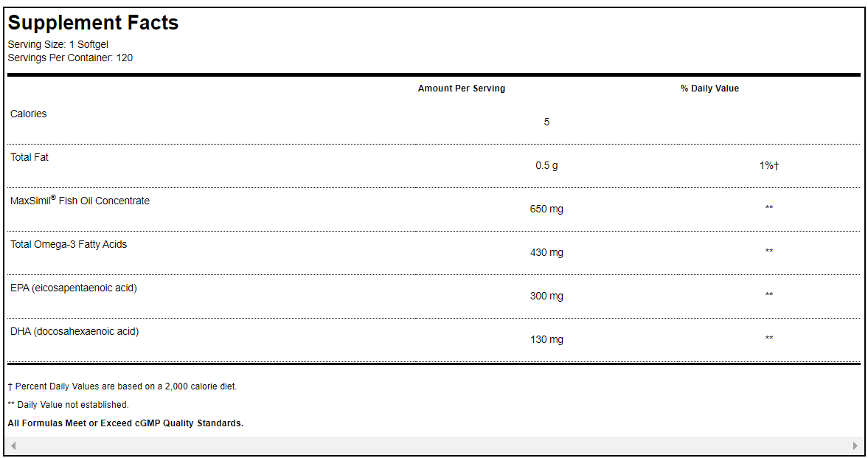
Task: Click the 1%† daily value for Total Fat
Action: (x=768, y=166)
